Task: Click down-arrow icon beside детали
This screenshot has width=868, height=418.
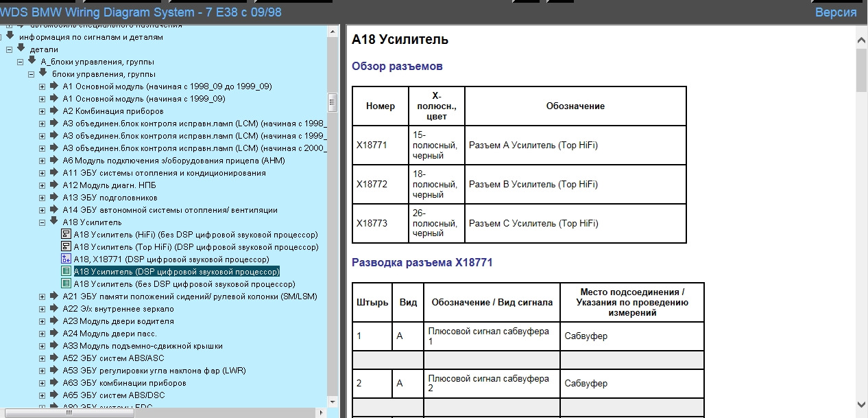Action: pyautogui.click(x=21, y=49)
